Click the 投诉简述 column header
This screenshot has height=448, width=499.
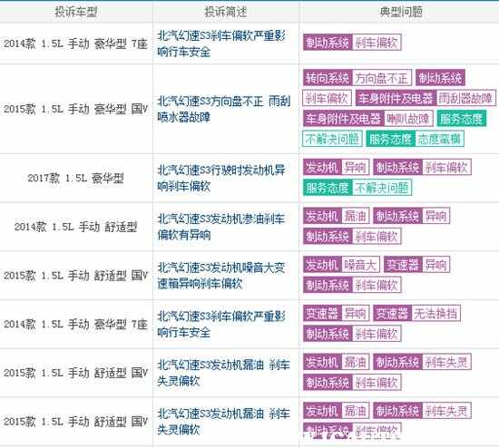[225, 12]
